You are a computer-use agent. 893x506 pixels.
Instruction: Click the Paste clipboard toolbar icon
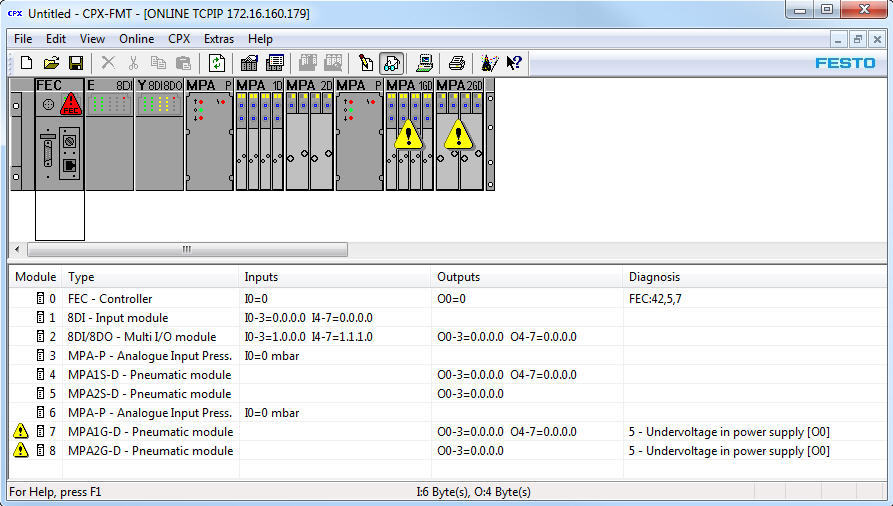pos(183,63)
